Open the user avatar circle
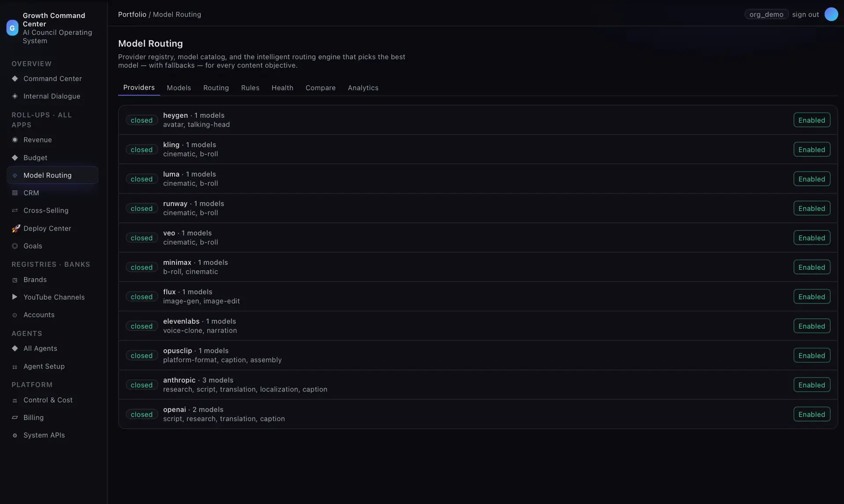This screenshot has height=504, width=844. [x=831, y=14]
